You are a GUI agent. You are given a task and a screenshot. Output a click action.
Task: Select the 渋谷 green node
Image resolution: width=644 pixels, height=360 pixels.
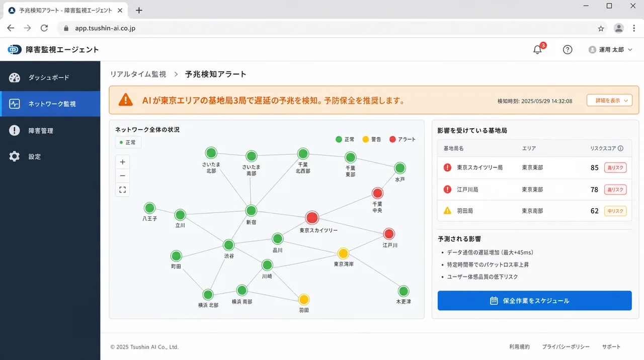tap(229, 245)
